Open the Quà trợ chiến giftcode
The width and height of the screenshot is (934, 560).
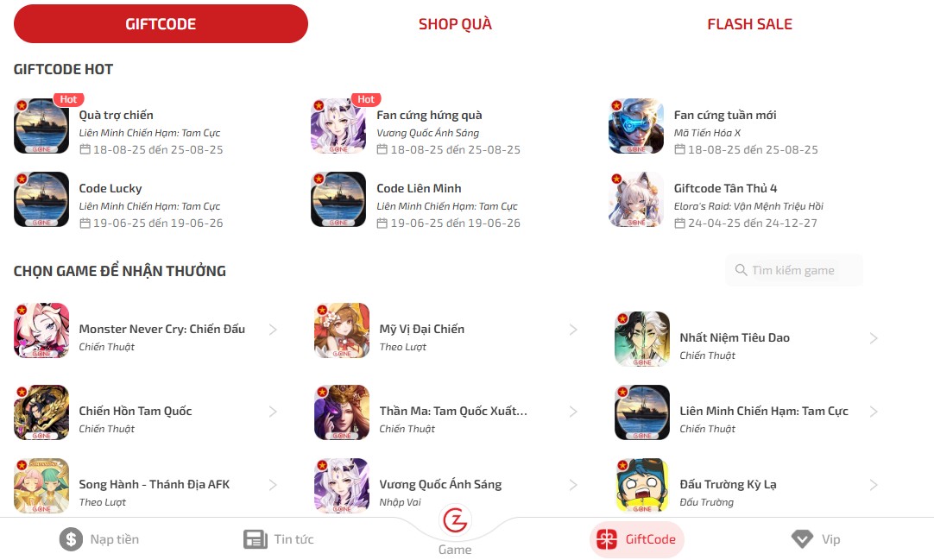(x=118, y=126)
